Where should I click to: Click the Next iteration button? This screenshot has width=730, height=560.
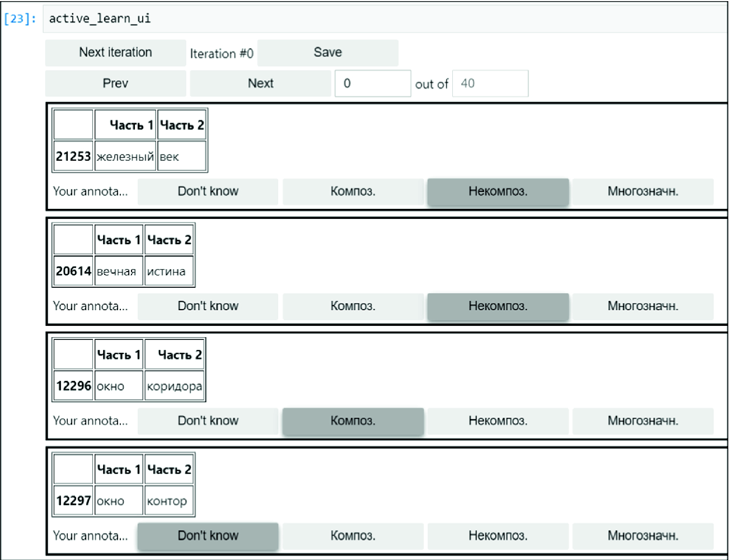115,53
